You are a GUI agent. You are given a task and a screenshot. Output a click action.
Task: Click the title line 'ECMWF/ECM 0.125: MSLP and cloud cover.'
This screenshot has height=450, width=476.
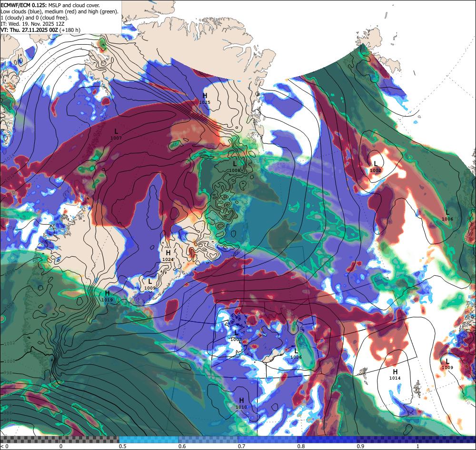pos(50,5)
